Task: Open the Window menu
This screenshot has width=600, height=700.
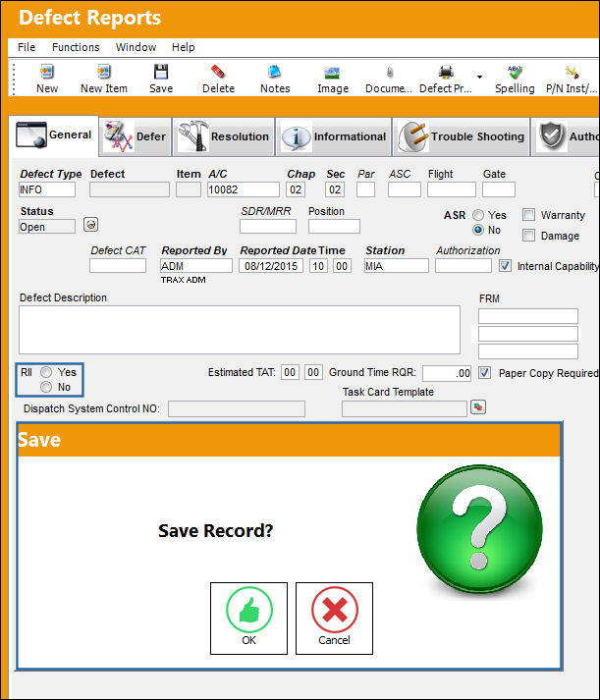Action: pyautogui.click(x=136, y=47)
